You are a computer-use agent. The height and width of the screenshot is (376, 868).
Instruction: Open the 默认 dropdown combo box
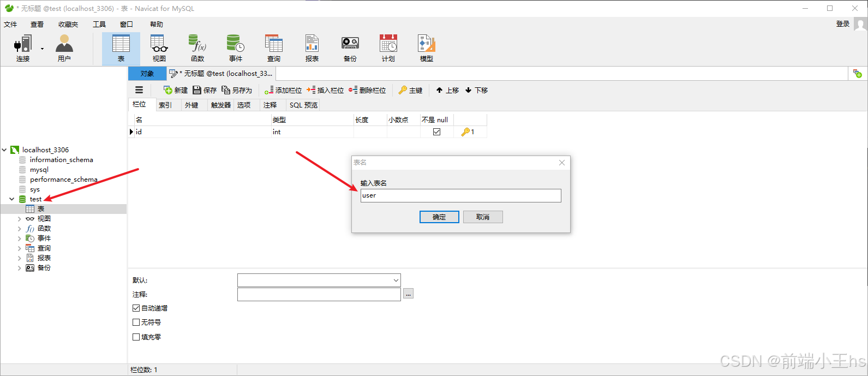[319, 280]
